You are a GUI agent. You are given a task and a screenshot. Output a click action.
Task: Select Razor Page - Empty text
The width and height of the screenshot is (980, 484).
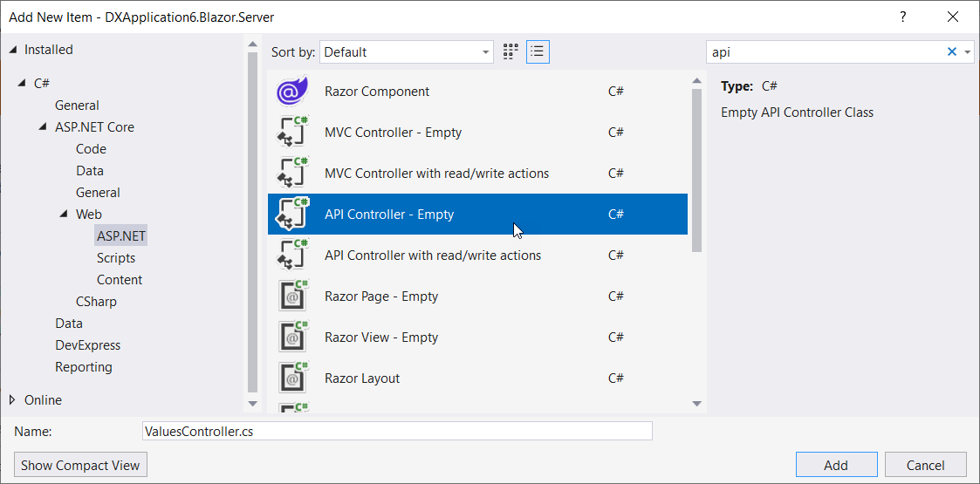381,296
